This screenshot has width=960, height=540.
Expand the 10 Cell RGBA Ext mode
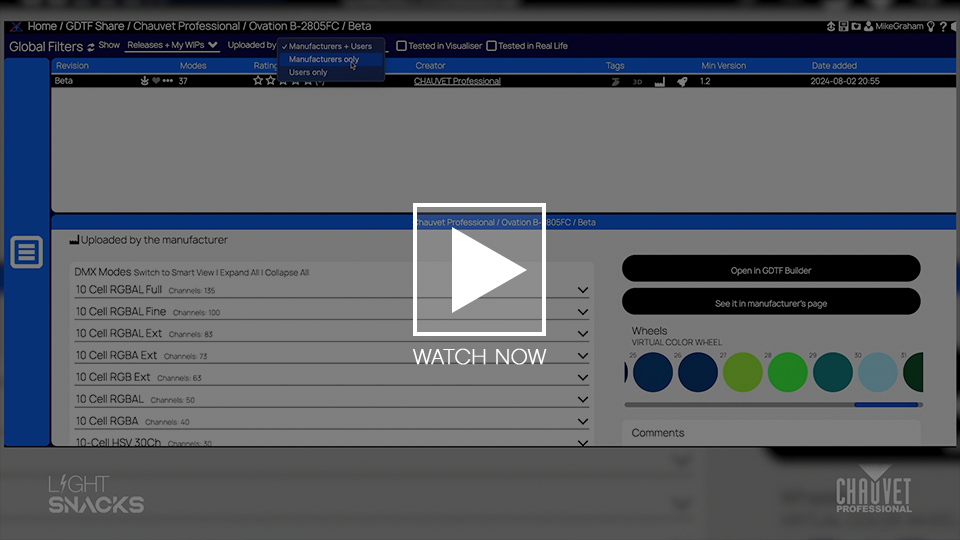pos(583,355)
